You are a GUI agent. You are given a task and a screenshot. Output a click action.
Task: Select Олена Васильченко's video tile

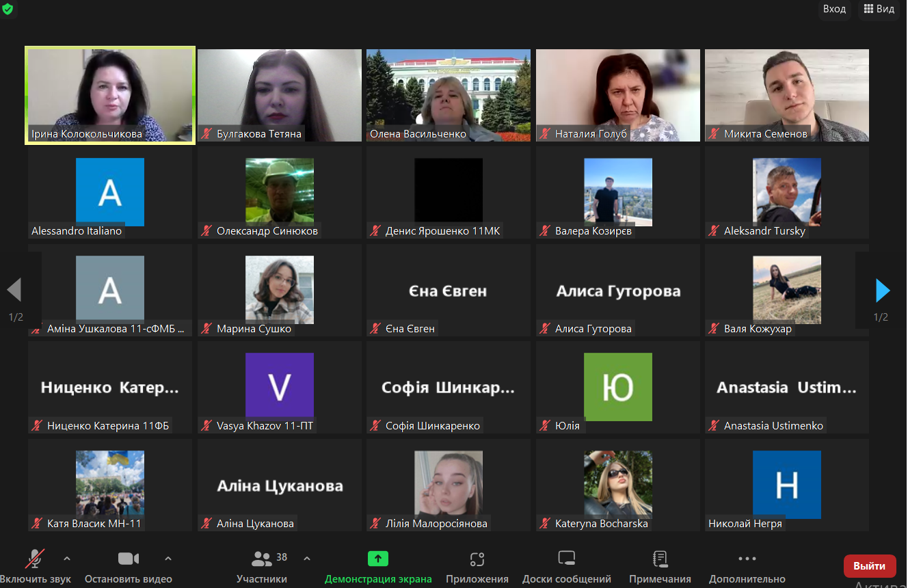pyautogui.click(x=449, y=95)
